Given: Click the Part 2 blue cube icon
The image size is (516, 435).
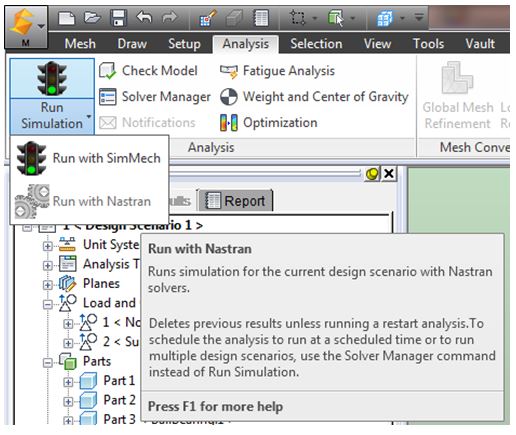Looking at the screenshot, I should click(x=88, y=400).
